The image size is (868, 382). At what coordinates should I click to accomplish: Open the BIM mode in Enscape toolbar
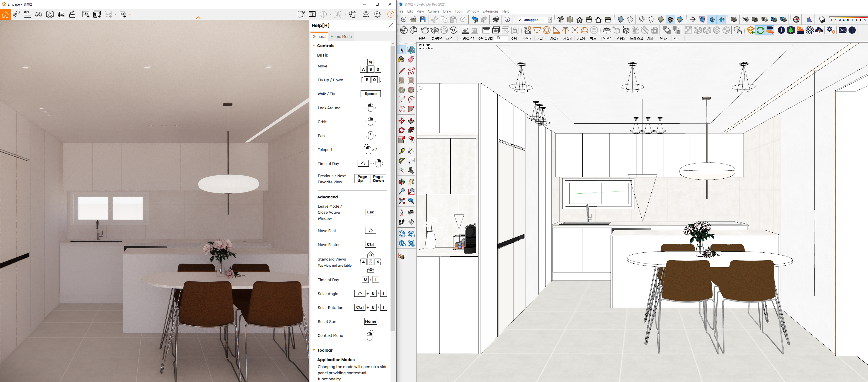coord(27,14)
